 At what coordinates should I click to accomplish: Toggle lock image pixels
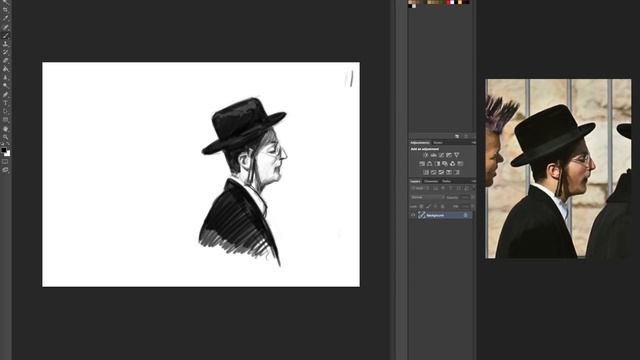(x=428, y=207)
